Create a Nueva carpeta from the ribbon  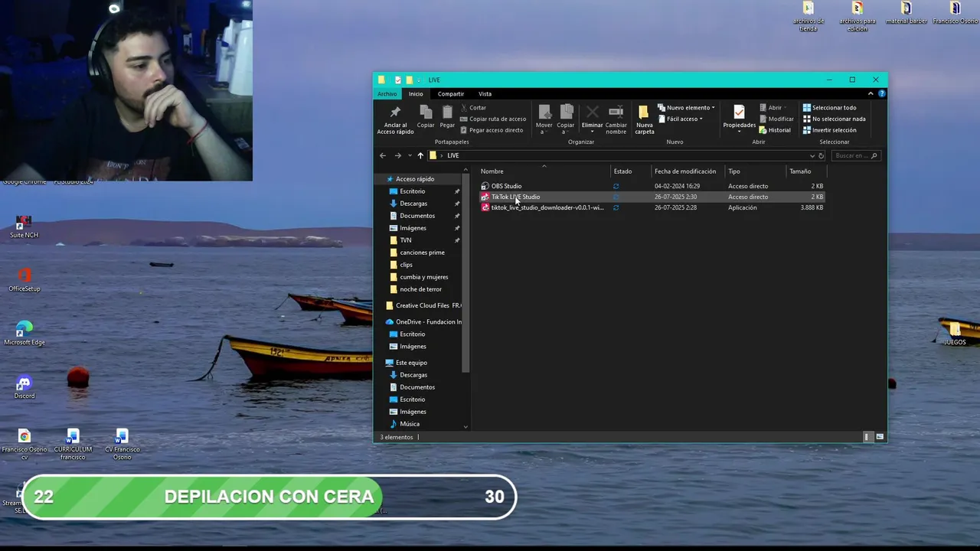coord(644,119)
